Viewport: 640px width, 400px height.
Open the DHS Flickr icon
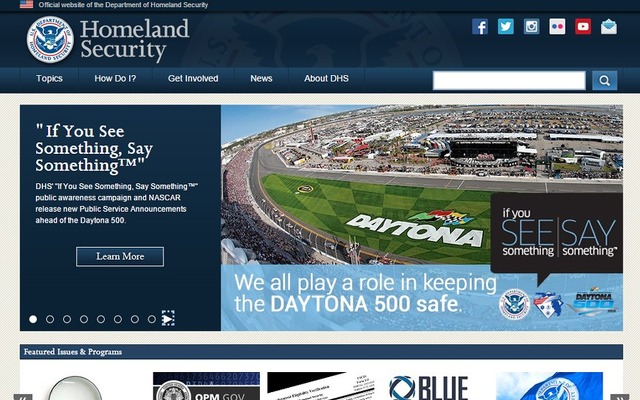click(557, 27)
